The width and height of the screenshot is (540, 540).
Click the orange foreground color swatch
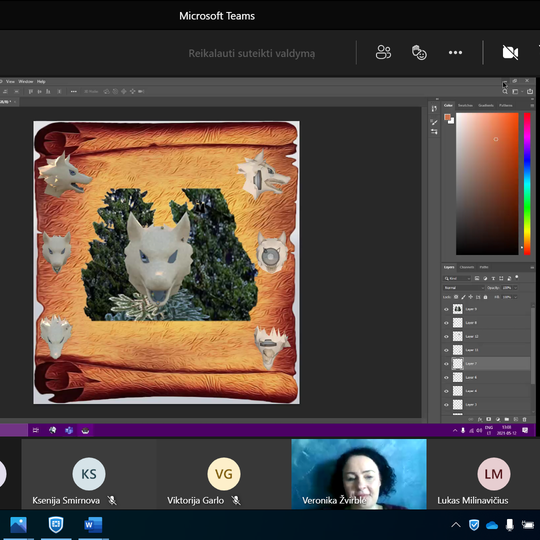pyautogui.click(x=447, y=117)
